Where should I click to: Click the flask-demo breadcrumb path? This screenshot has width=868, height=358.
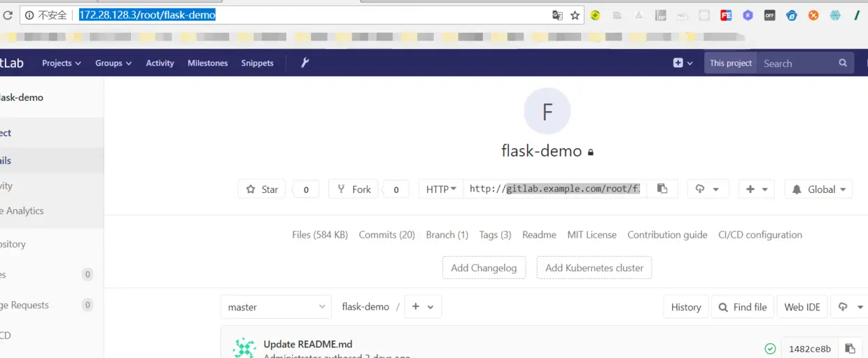(x=365, y=307)
